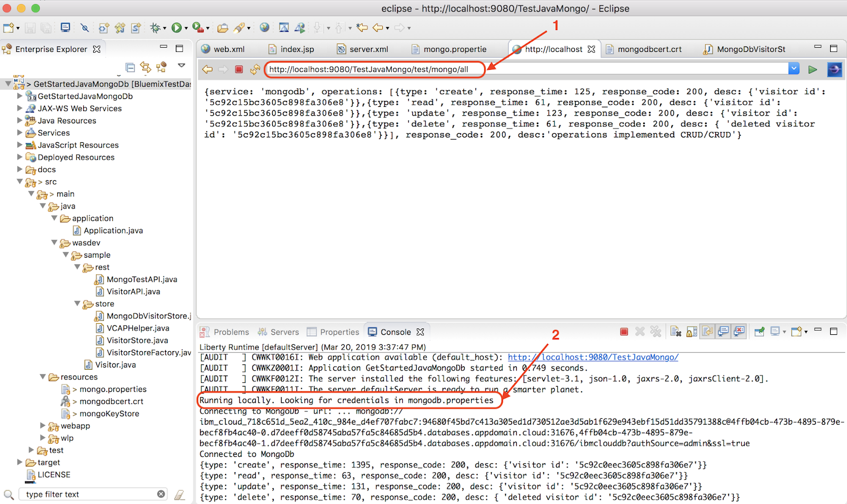Expand the target folder
847x504 pixels.
click(x=20, y=462)
